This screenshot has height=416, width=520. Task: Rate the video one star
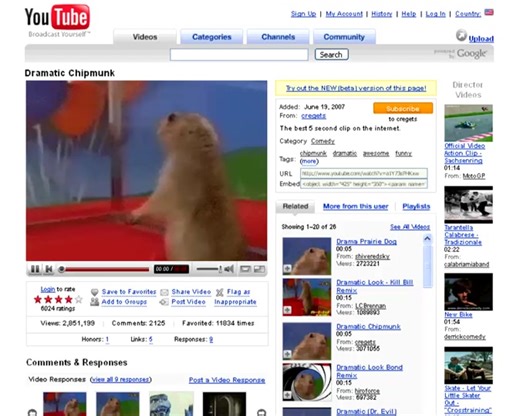(x=37, y=299)
